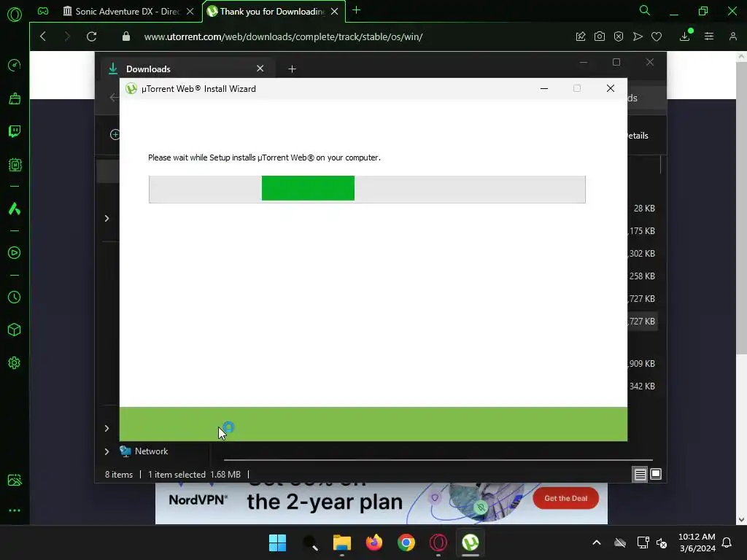Add page to bookmarks heart icon

click(657, 36)
